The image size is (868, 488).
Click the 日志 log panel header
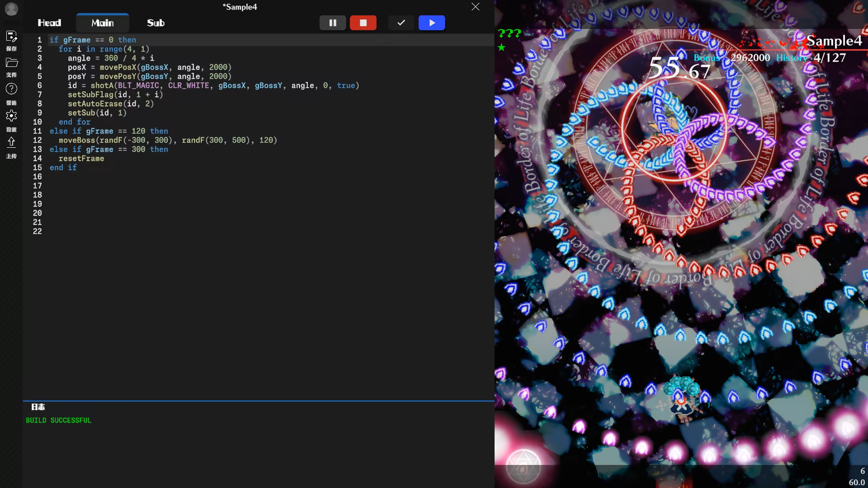38,407
